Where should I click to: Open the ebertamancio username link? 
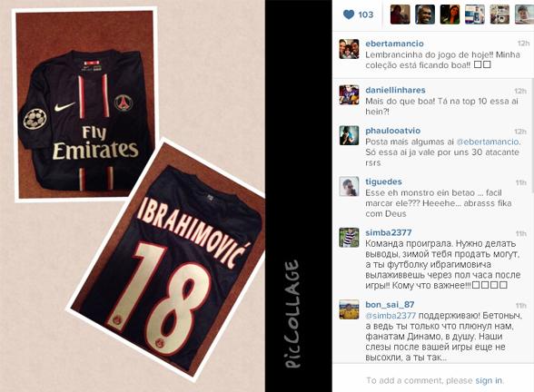coord(394,44)
